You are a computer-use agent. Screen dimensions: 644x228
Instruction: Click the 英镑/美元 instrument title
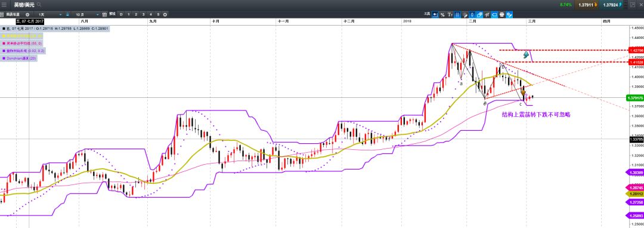pos(24,5)
